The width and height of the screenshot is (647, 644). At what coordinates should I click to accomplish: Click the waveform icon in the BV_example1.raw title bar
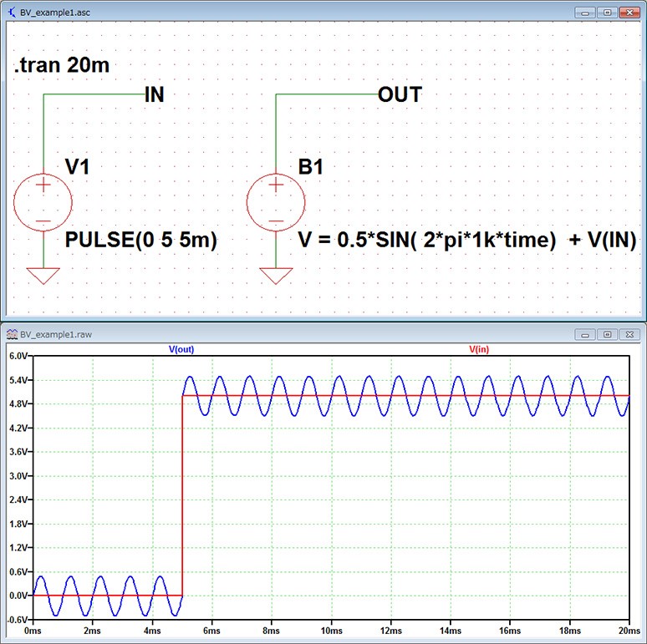coord(10,334)
